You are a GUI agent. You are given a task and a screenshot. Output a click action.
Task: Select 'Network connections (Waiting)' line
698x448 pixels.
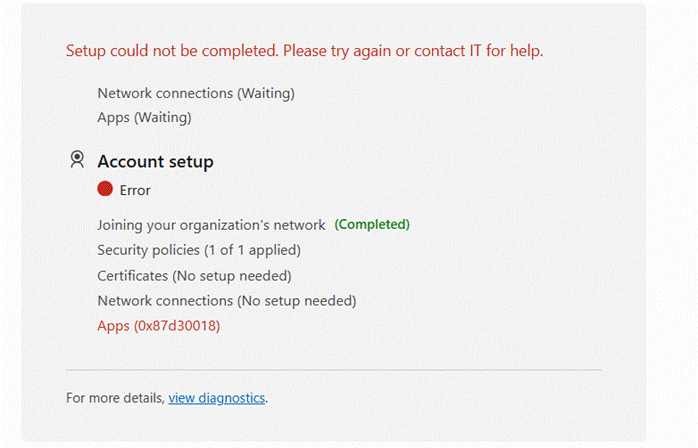pos(196,94)
